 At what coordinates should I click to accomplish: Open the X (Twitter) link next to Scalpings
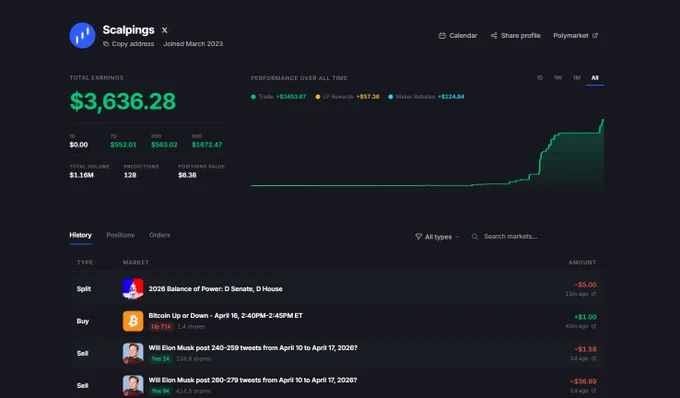pyautogui.click(x=164, y=30)
